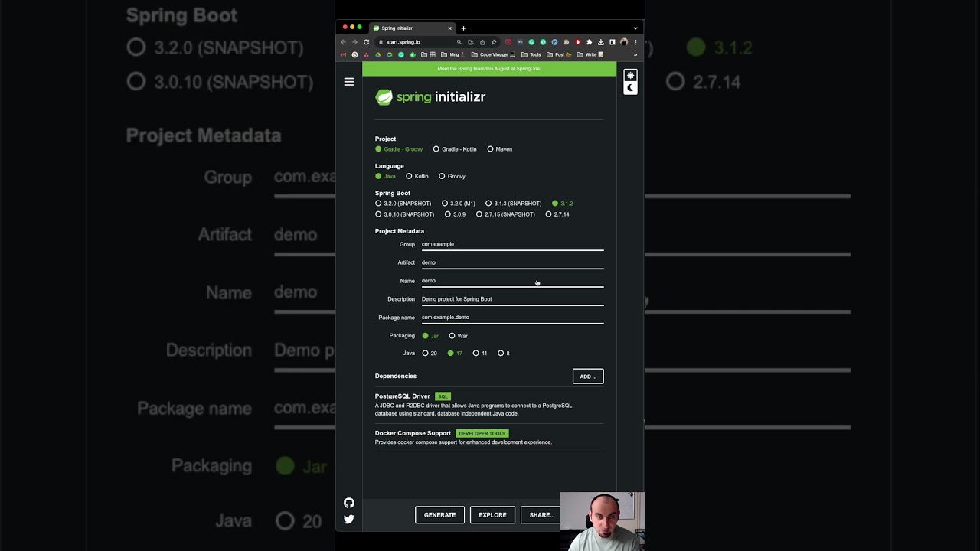980x551 pixels.
Task: Click the Package name input field
Action: (512, 318)
